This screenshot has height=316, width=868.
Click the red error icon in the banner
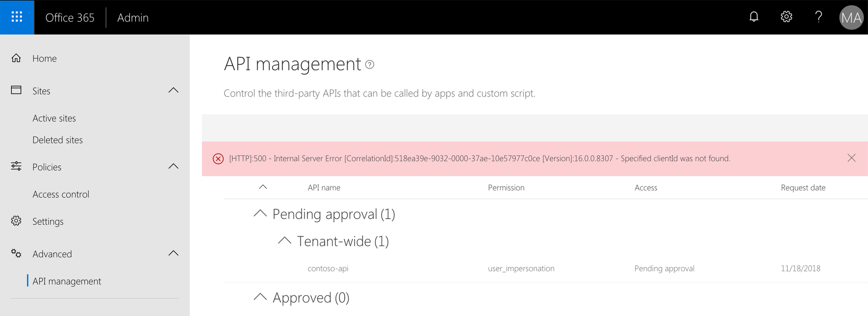(x=218, y=159)
